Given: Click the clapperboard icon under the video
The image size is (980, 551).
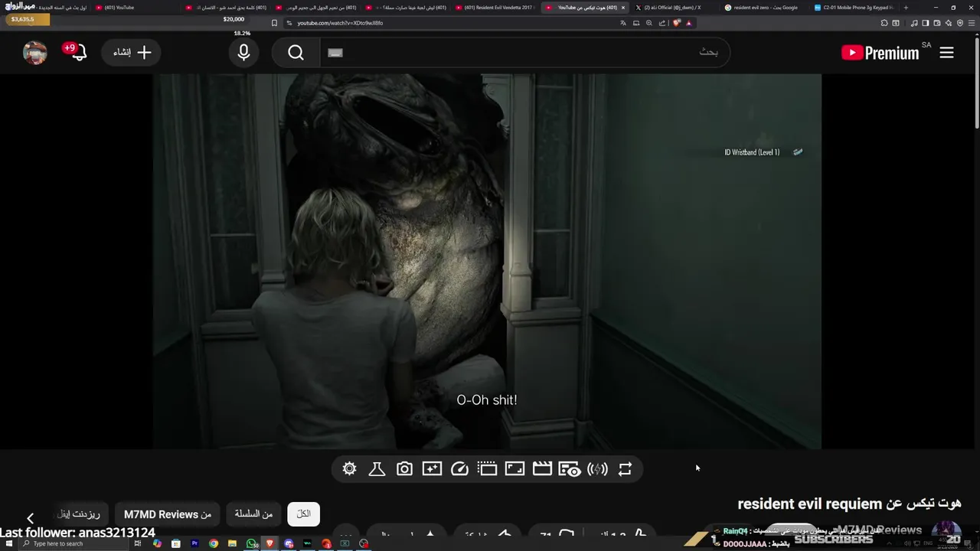Looking at the screenshot, I should pyautogui.click(x=542, y=469).
